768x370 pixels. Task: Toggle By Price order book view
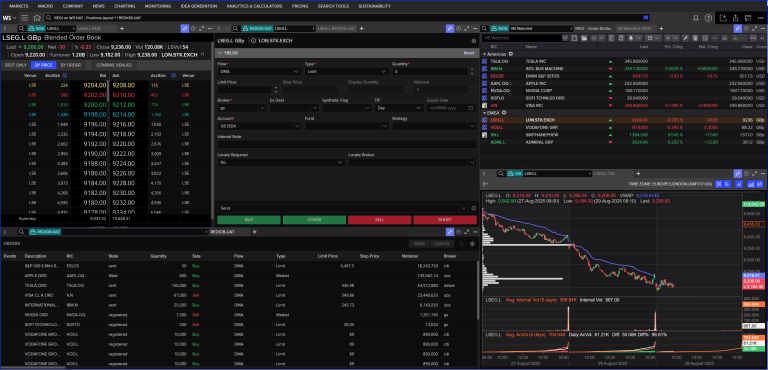coord(43,65)
